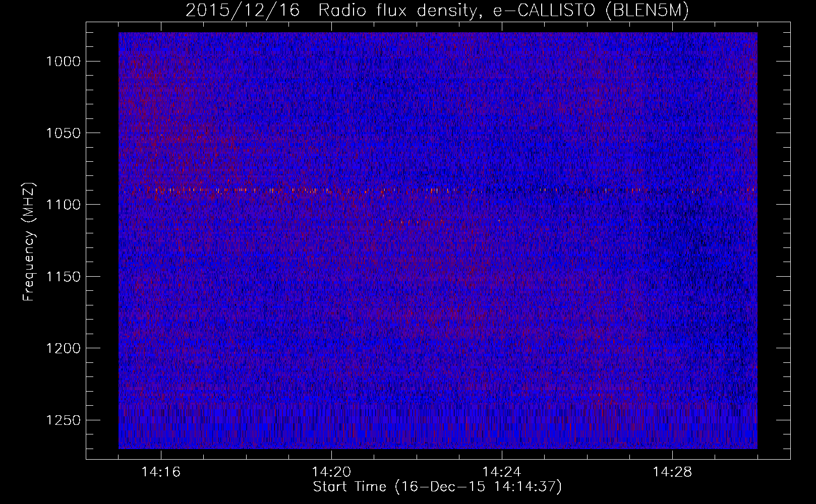Click the 1200 frequency tick label
Screen dimensions: 816x504
[x=64, y=348]
